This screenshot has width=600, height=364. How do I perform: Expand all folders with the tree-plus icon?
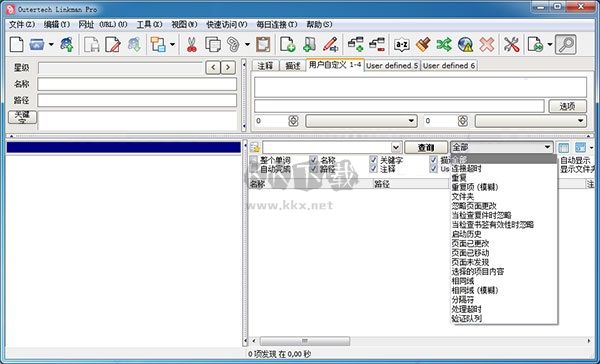355,44
